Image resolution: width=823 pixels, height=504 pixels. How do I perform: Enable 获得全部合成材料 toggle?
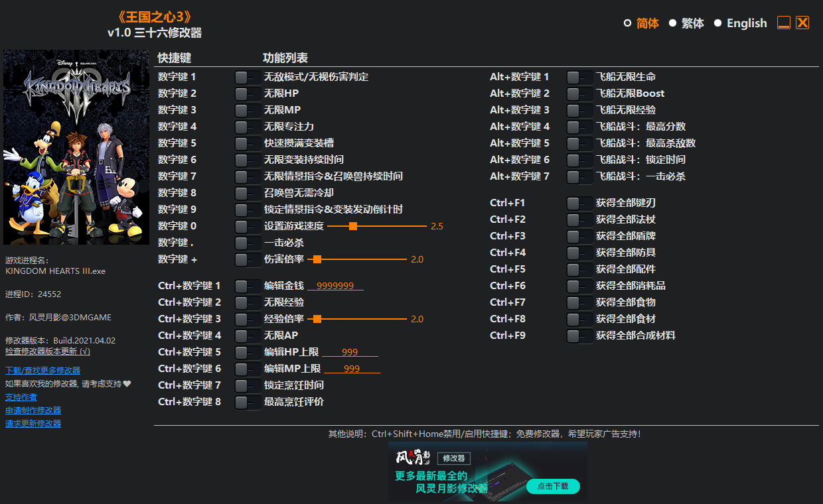coord(579,336)
